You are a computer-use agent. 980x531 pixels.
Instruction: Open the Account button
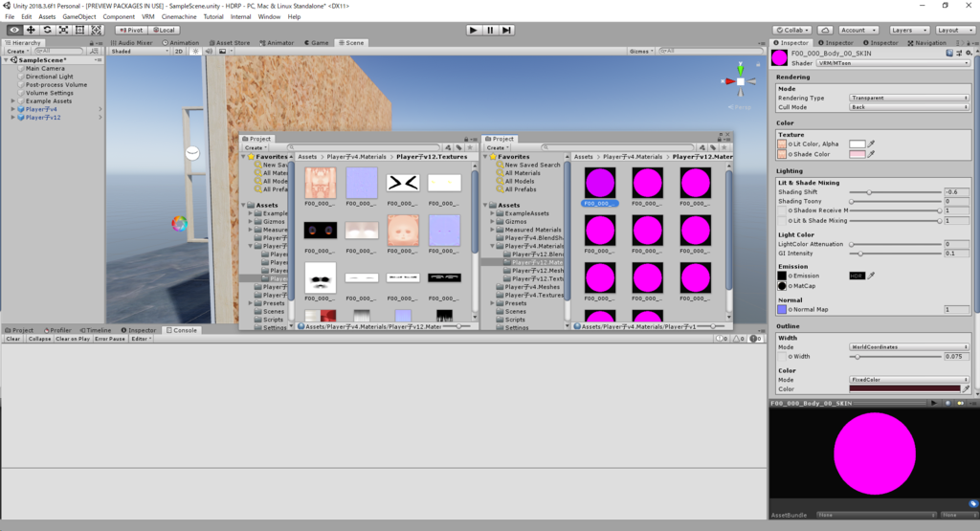pyautogui.click(x=857, y=30)
